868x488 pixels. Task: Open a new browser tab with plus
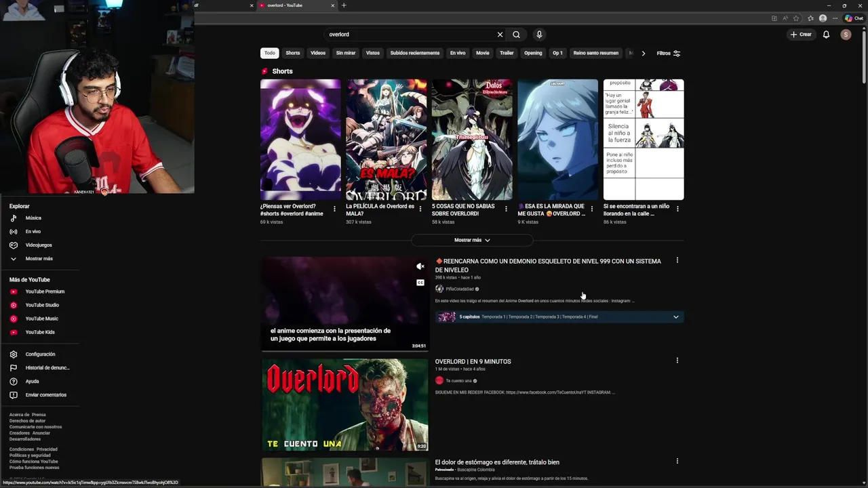344,5
